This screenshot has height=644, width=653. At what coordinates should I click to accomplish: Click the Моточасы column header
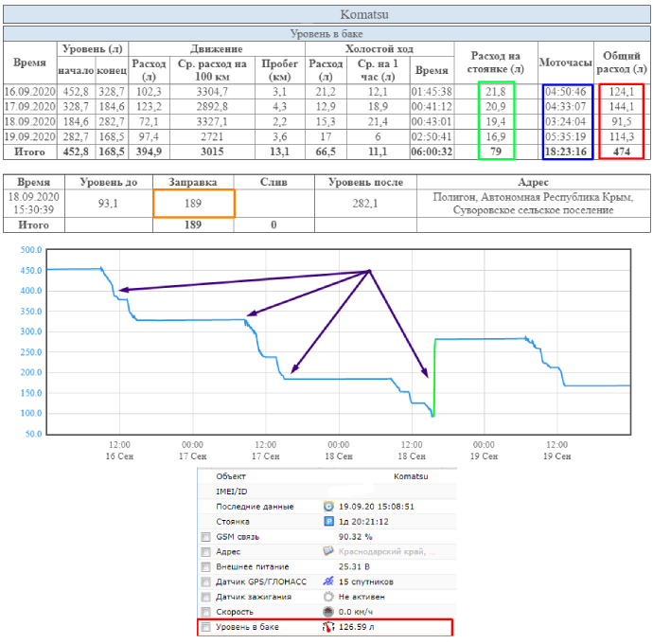pos(565,62)
